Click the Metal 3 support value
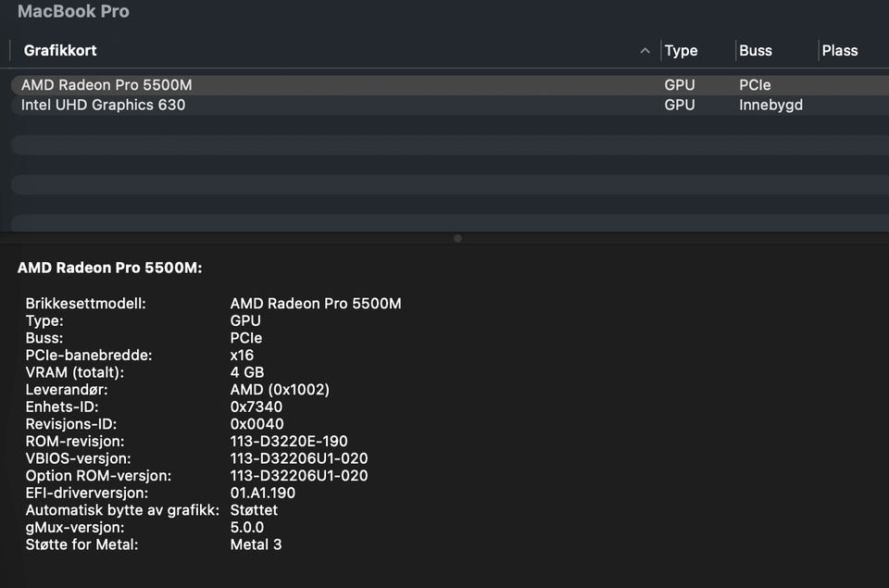 click(x=256, y=544)
